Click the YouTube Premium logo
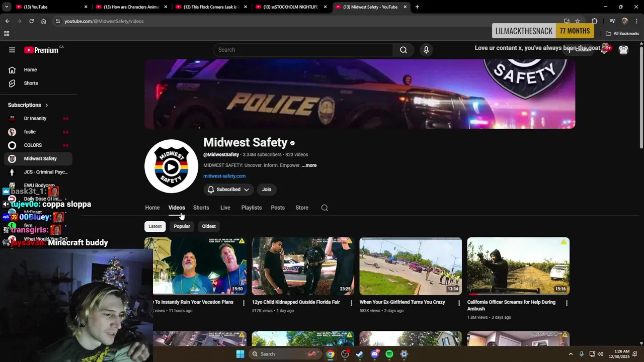Viewport: 644px width, 362px height. [41, 50]
